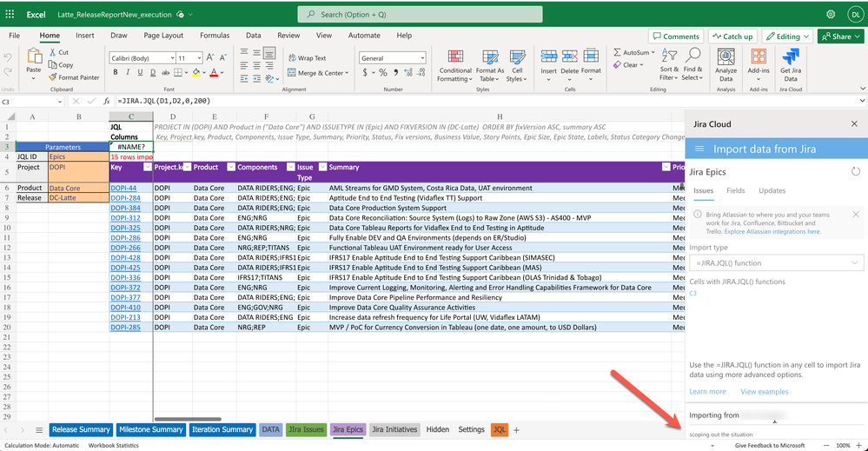The width and height of the screenshot is (868, 451).
Task: Click the DL account avatar
Action: coord(855,15)
